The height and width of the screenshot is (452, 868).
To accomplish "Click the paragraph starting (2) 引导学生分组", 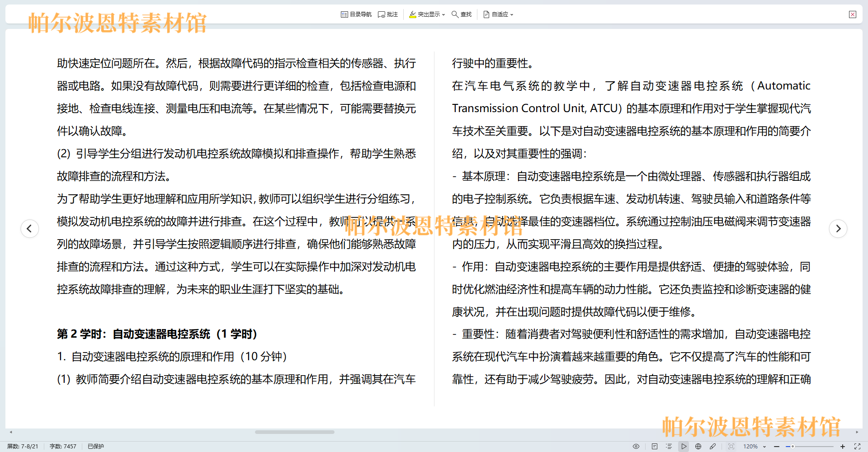I will coord(236,165).
